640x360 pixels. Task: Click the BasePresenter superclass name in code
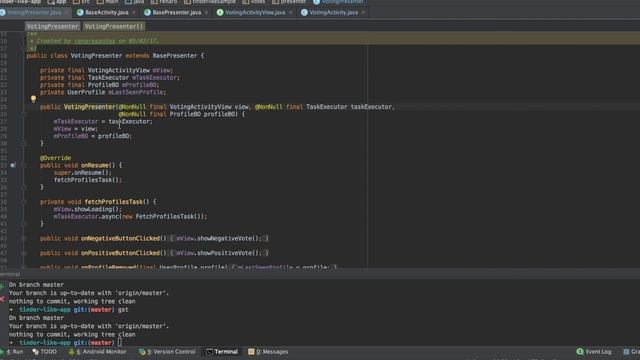coord(175,56)
